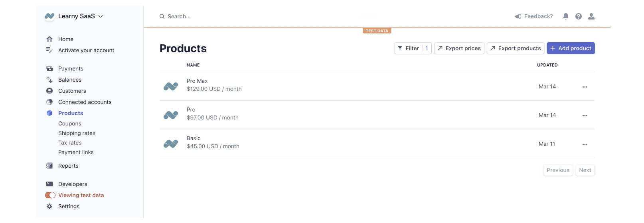Open the Filter options button
Image resolution: width=644 pixels, height=223 pixels.
click(x=408, y=48)
